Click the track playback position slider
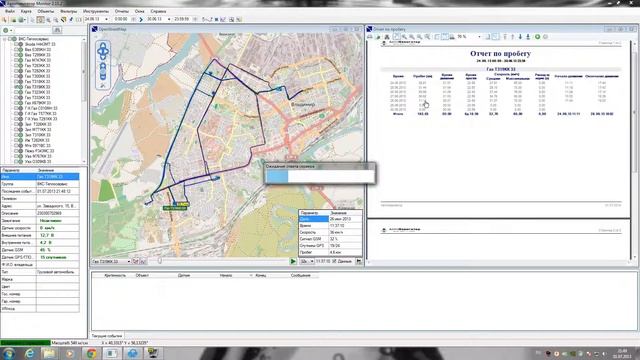Screen dimensions: 640x360 [160, 261]
